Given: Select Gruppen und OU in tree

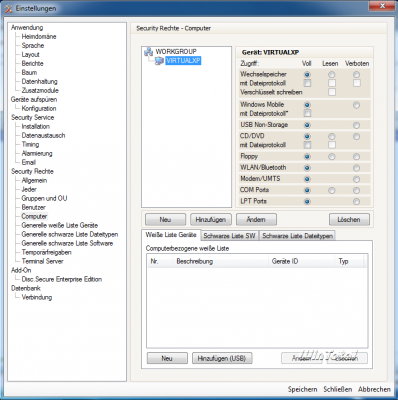Looking at the screenshot, I should coord(44,199).
